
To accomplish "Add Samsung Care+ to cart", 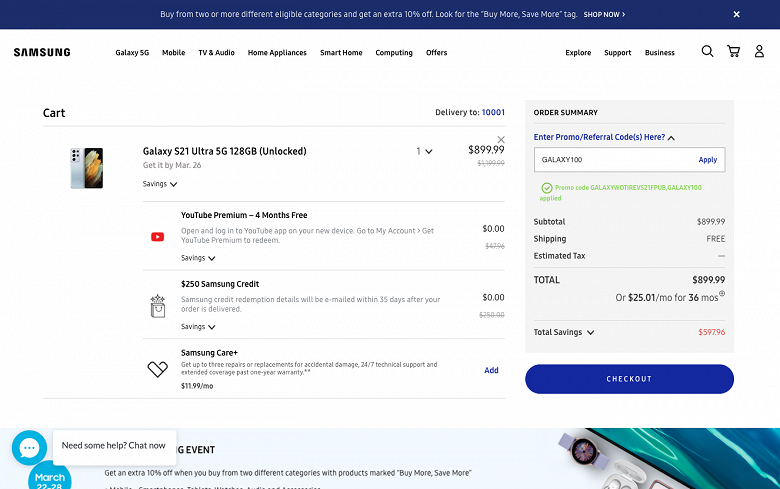I will click(x=491, y=370).
